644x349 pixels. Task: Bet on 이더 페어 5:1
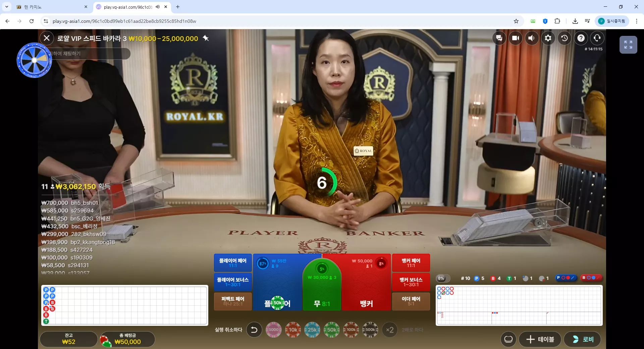pos(411,301)
